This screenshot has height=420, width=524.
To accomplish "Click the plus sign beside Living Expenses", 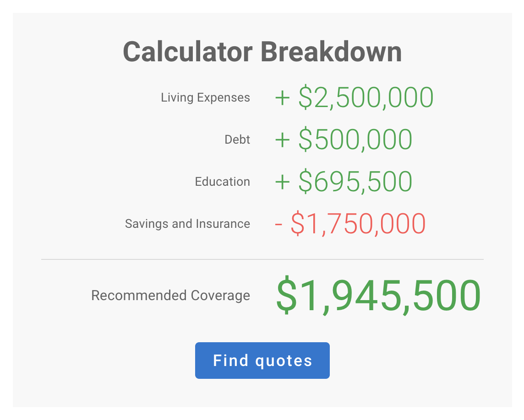I will [x=283, y=98].
